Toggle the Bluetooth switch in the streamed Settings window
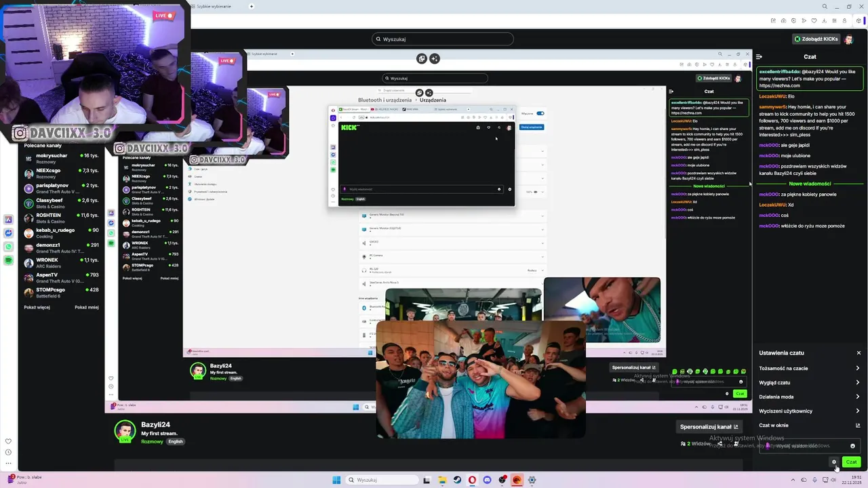868x488 pixels. tap(540, 113)
